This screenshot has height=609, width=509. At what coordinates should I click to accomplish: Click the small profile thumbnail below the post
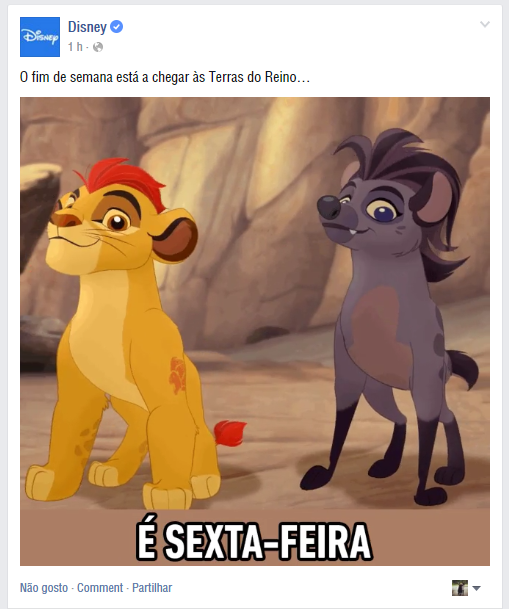point(460,588)
